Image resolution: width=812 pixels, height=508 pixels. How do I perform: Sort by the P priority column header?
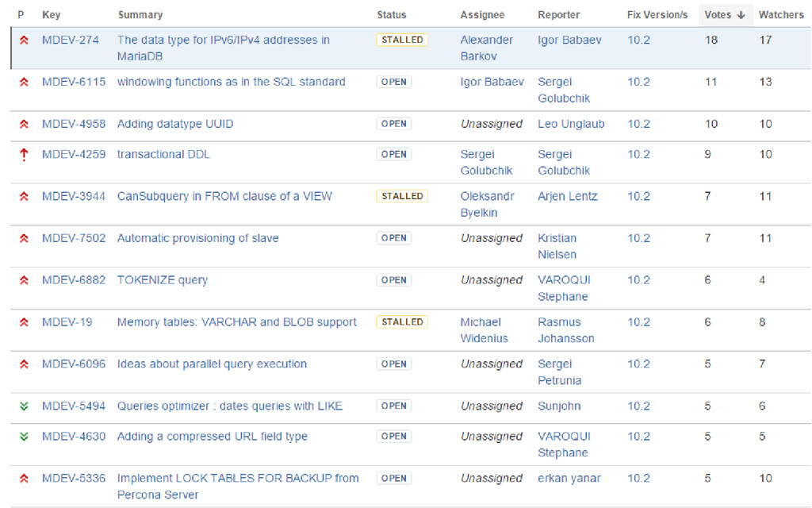coord(21,15)
